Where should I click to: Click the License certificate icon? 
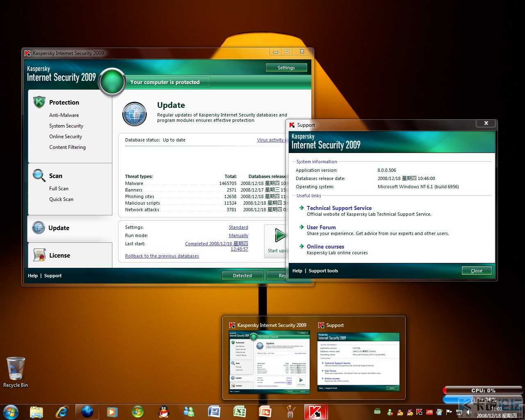[x=39, y=255]
